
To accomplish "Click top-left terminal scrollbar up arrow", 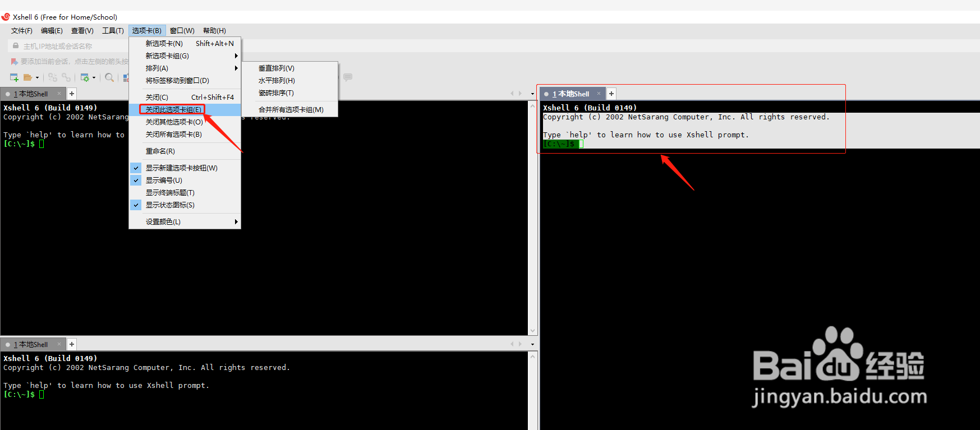I will [533, 106].
